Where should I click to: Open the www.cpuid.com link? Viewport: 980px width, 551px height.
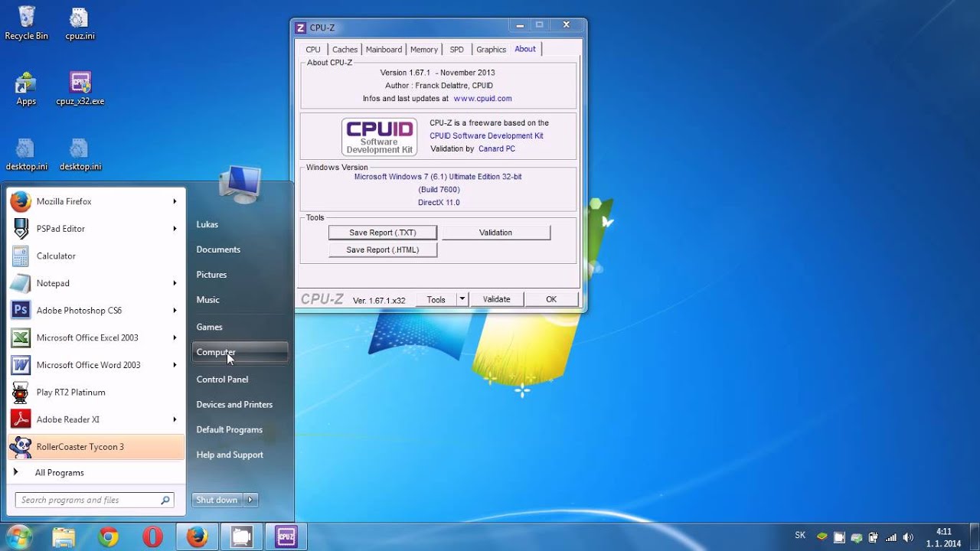(482, 99)
